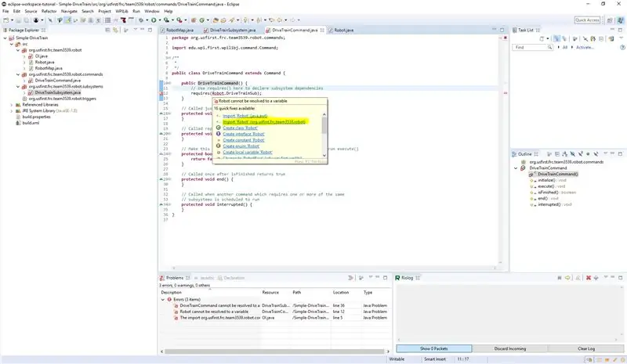The height and width of the screenshot is (364, 627).
Task: Collapse DriveTrainCommand class in Outline
Action: tap(516, 168)
